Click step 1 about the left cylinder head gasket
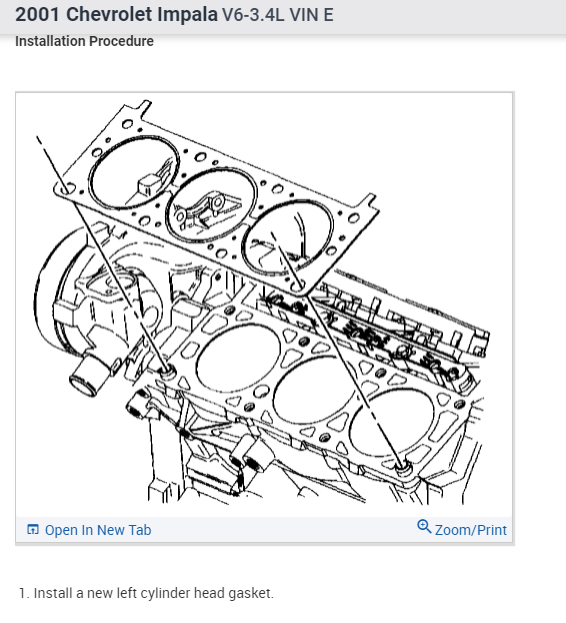This screenshot has width=566, height=623. 146,593
